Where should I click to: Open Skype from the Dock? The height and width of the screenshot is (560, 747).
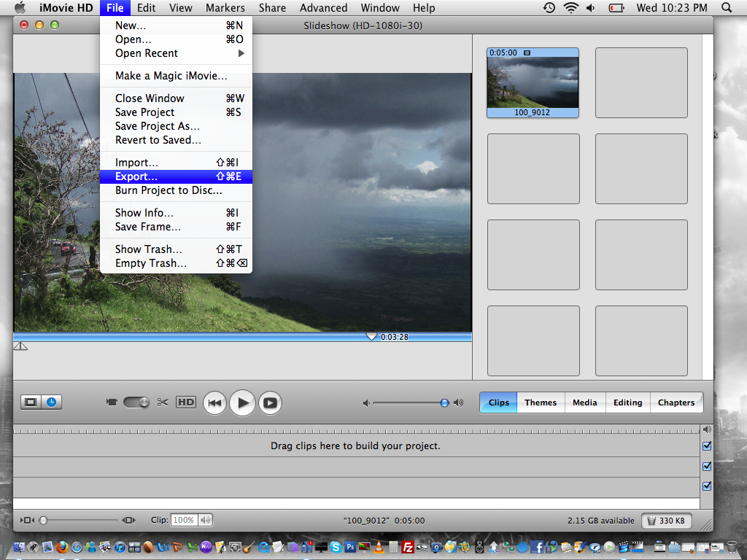pos(336,547)
